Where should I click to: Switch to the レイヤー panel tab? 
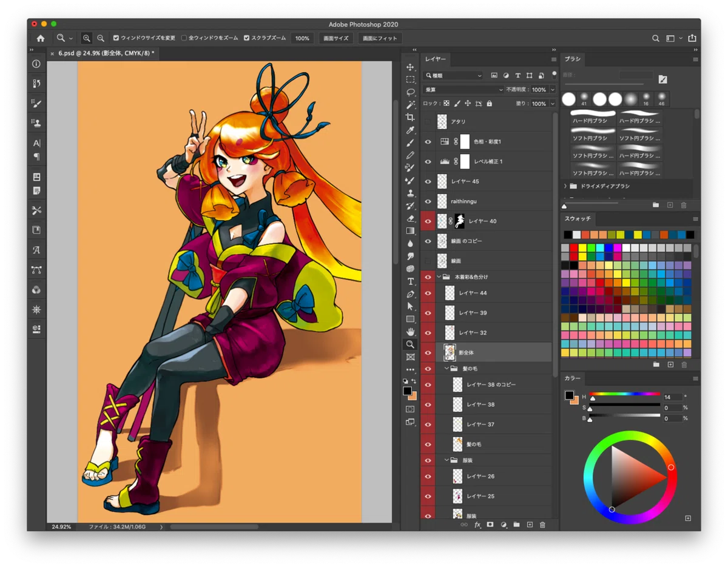click(x=435, y=59)
